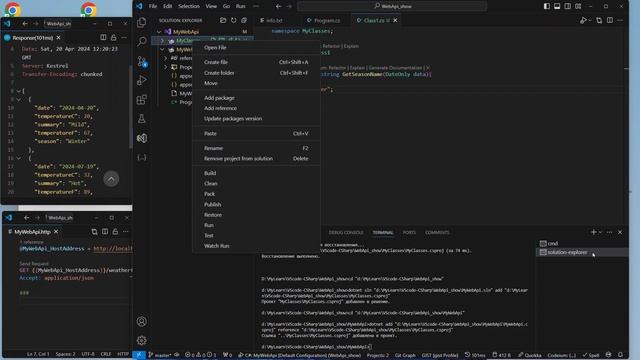Click the command center search box

click(x=392, y=6)
